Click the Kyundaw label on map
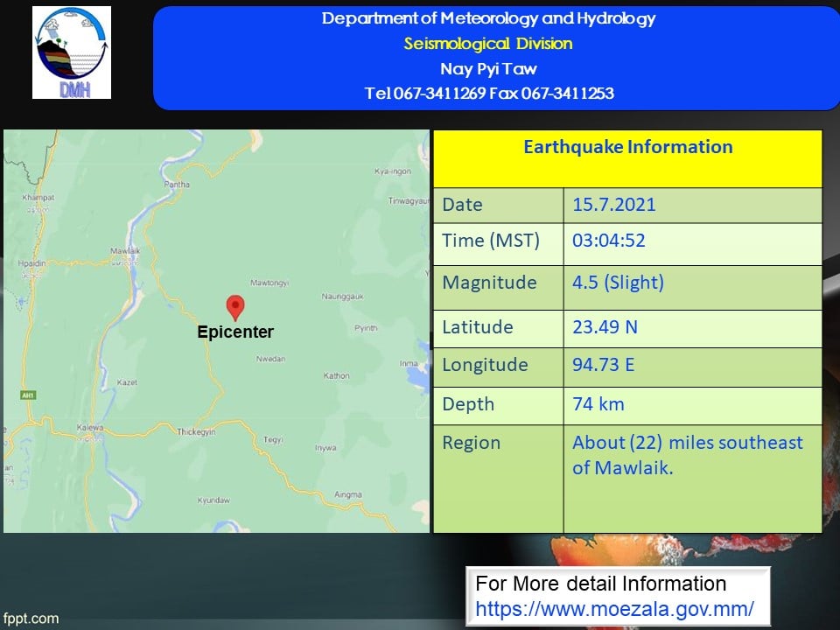Viewport: 840px width, 630px height. (x=213, y=500)
